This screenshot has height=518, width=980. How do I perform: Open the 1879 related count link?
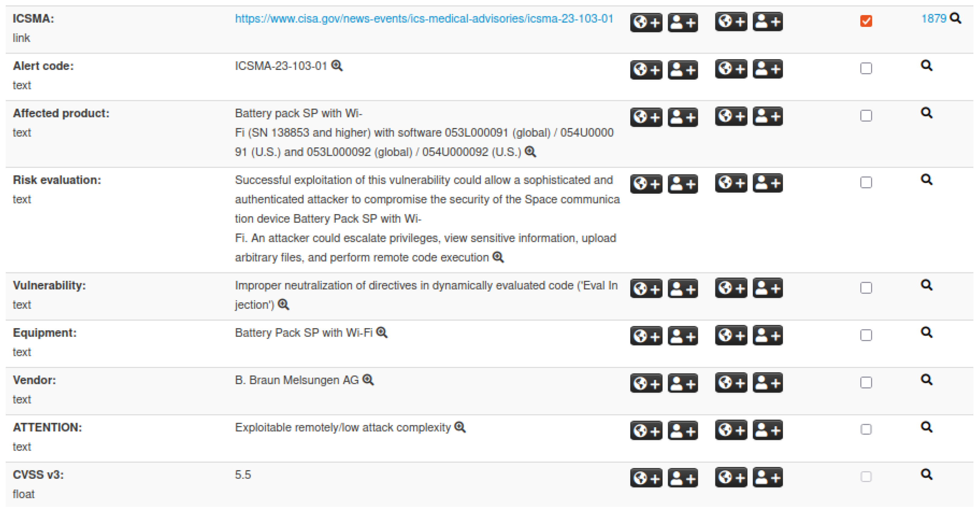point(934,19)
